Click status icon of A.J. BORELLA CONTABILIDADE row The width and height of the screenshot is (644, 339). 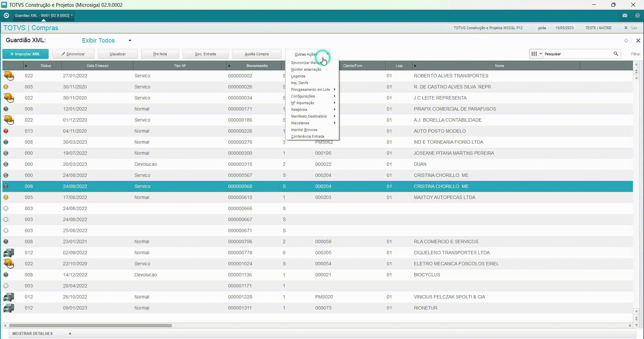9,120
